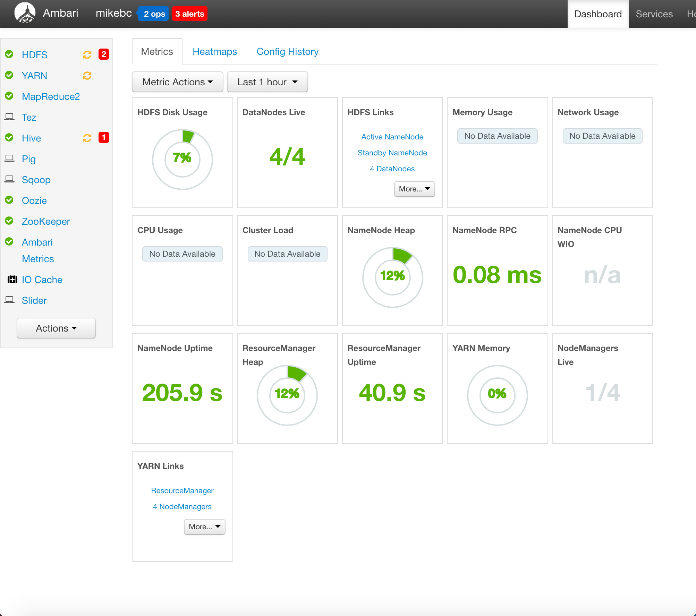
Task: Click the HDFS Disk Usage 7% gauge
Action: point(182,159)
